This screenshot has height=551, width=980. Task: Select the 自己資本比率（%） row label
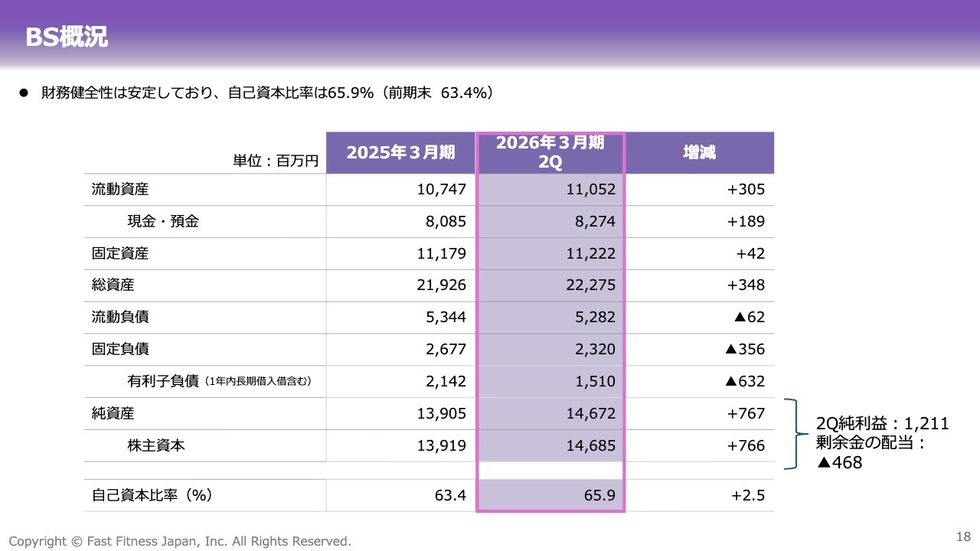coord(152,495)
